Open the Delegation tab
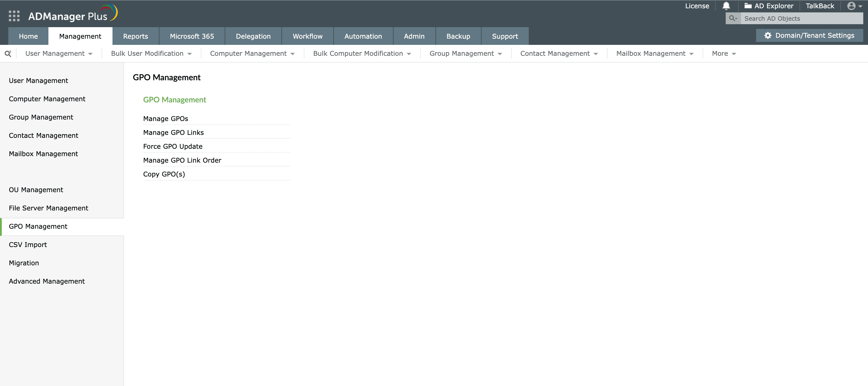Image resolution: width=868 pixels, height=386 pixels. (x=253, y=36)
